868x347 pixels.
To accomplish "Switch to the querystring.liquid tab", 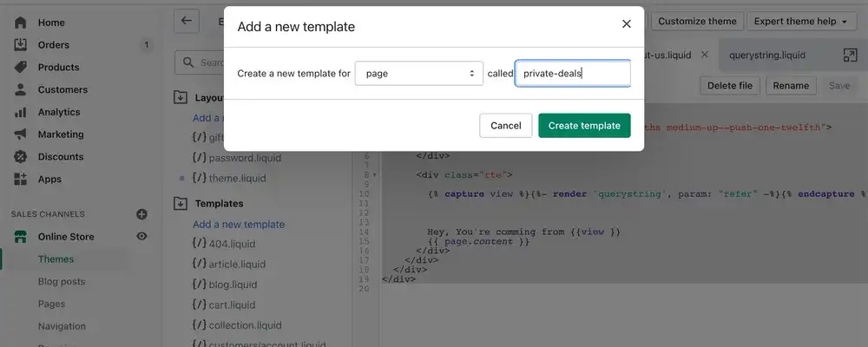I will point(766,55).
